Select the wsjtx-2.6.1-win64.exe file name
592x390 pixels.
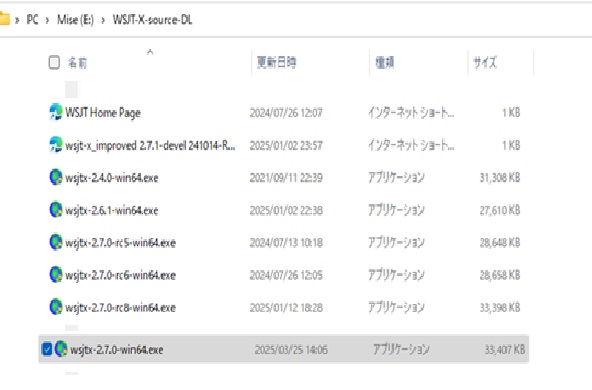tap(111, 210)
